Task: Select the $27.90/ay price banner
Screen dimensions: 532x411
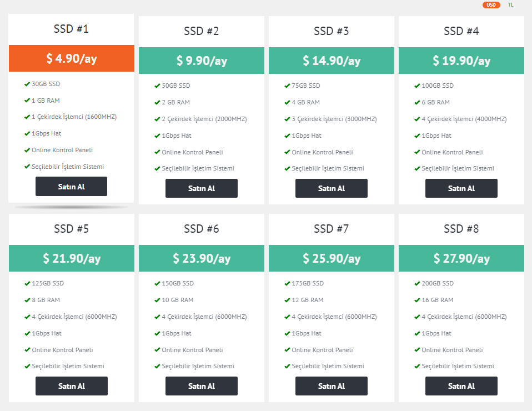Action: click(x=461, y=258)
